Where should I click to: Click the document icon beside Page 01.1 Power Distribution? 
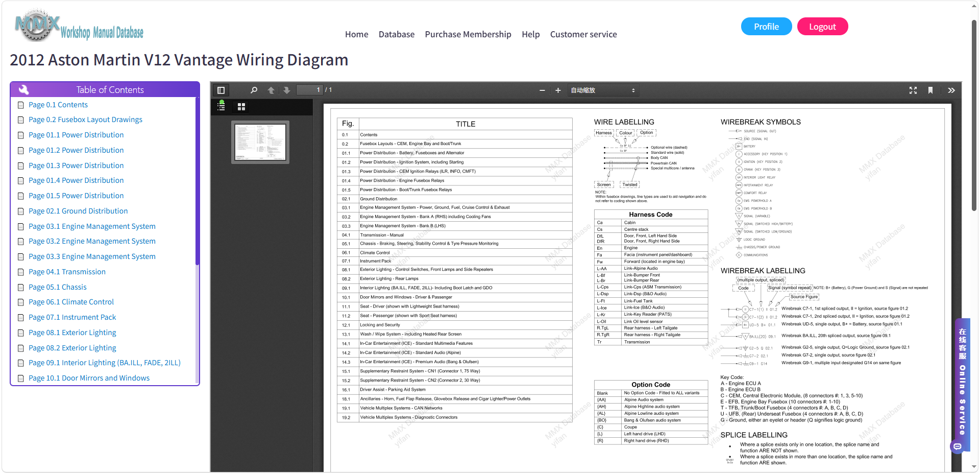point(21,135)
